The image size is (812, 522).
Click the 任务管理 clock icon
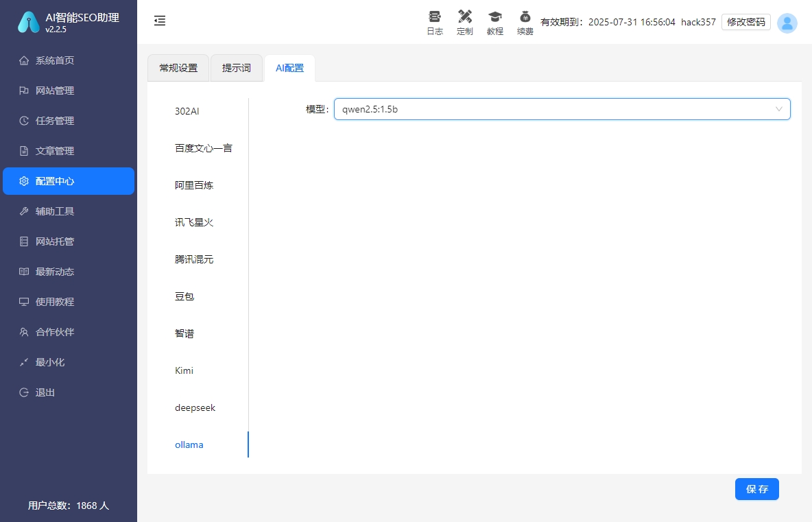24,121
